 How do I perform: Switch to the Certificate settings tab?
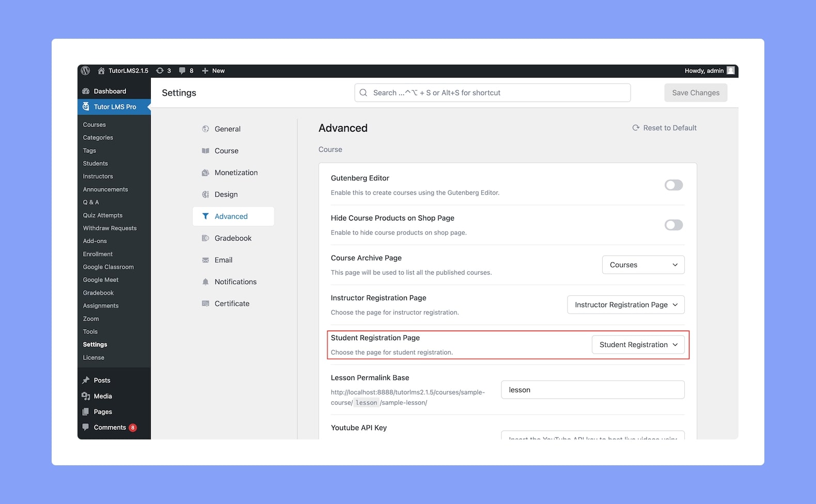point(233,304)
